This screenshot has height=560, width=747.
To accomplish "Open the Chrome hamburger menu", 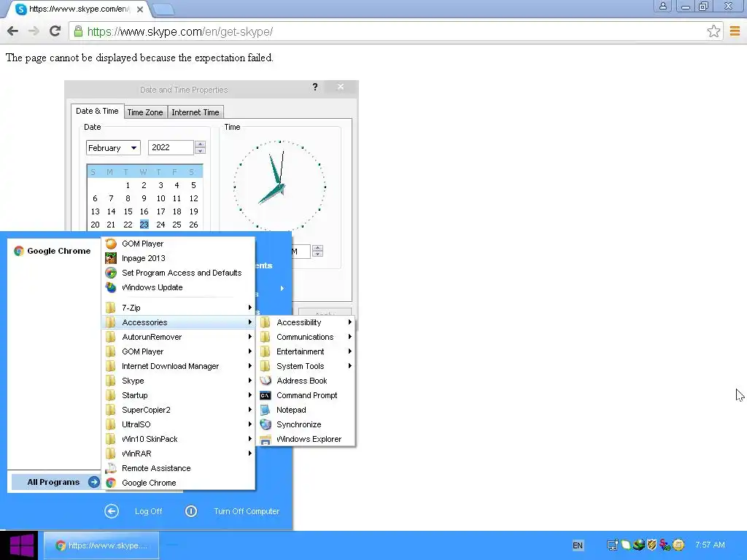I will (735, 31).
